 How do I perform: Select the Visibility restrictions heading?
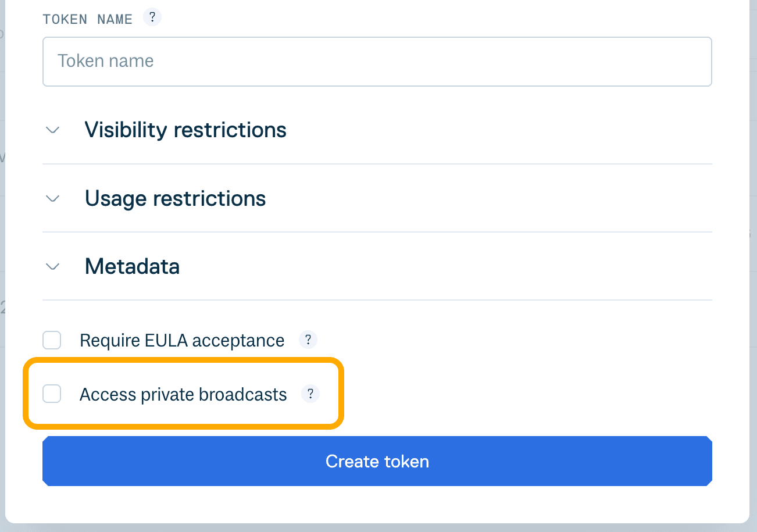click(x=185, y=130)
